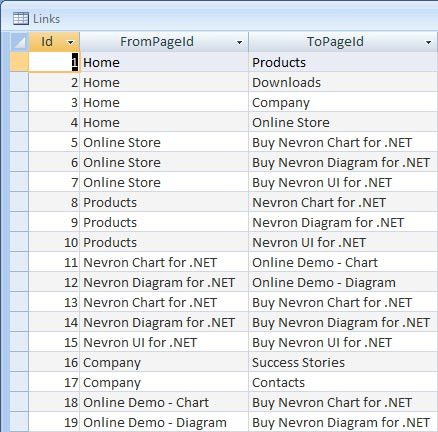This screenshot has width=438, height=432.
Task: Click Nevron UI for .NET ToPageId row 10
Action: [x=343, y=242]
